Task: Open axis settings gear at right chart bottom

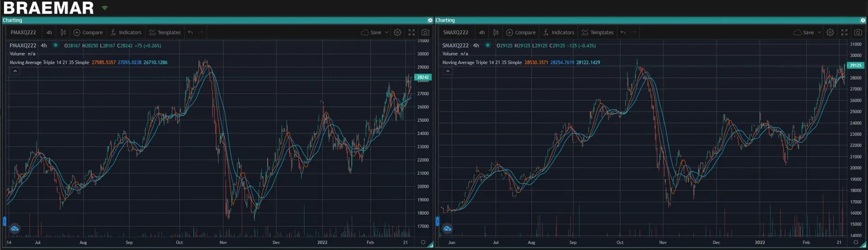Action: (855, 242)
